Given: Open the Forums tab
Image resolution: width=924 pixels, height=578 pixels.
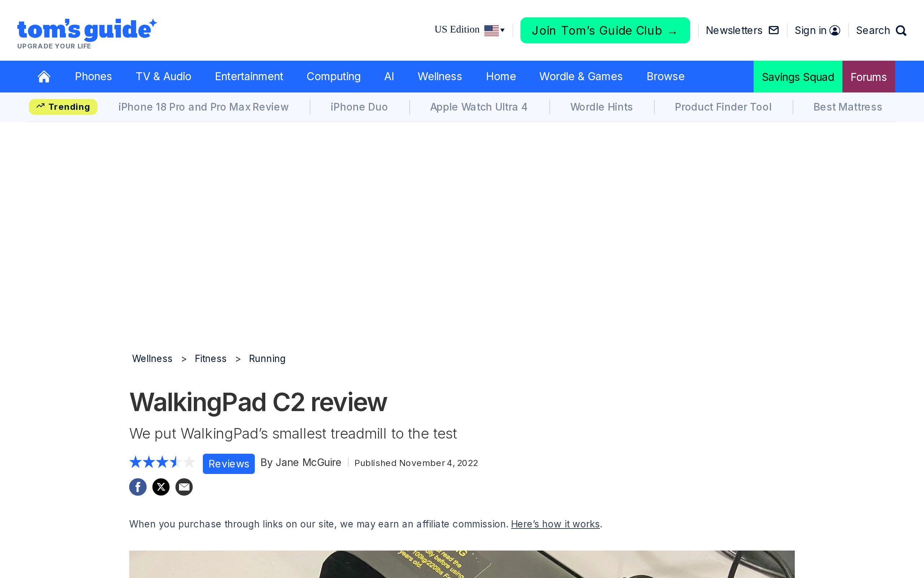Looking at the screenshot, I should (868, 77).
